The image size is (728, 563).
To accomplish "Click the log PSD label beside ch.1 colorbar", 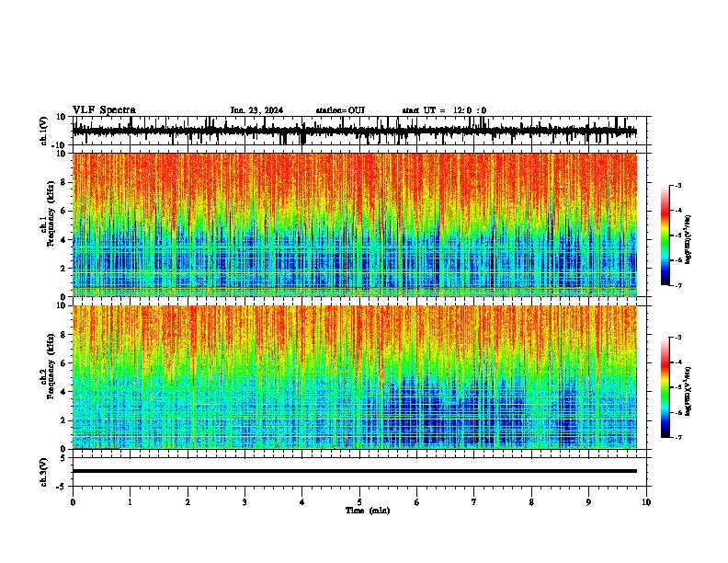I will (x=688, y=240).
